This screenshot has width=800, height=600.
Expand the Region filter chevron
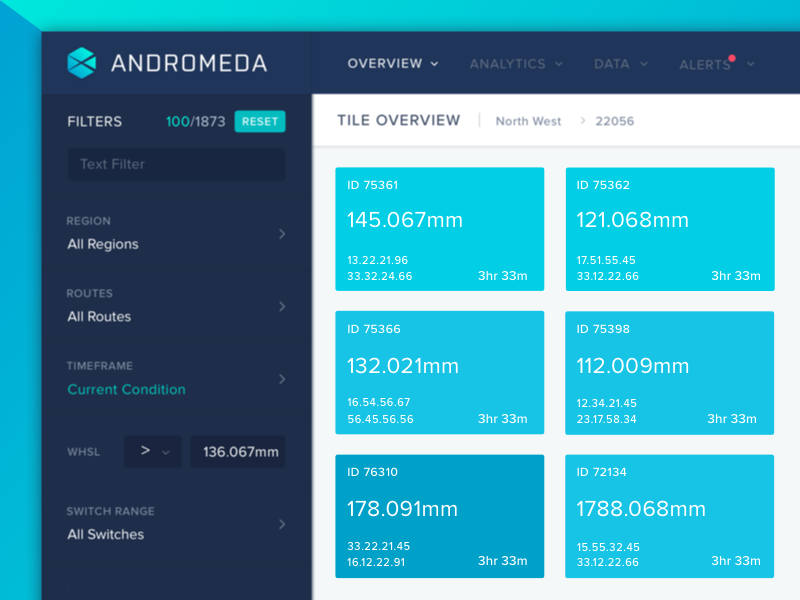[282, 234]
